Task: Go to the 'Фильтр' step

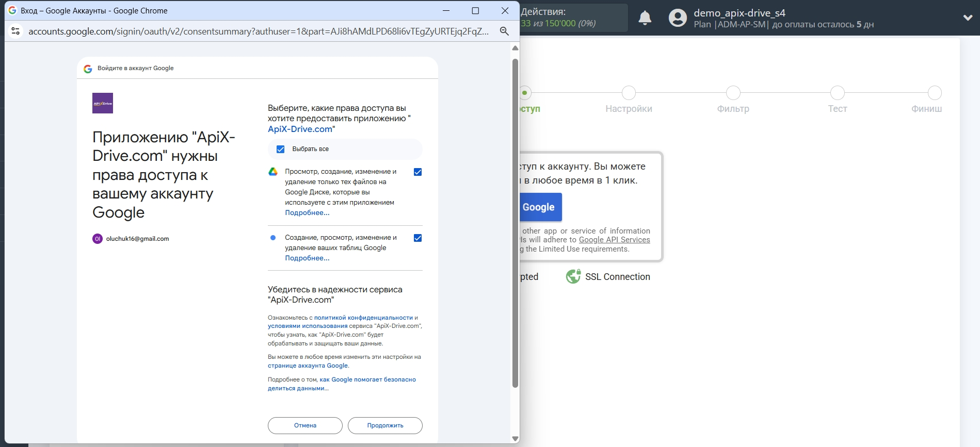Action: [x=733, y=109]
